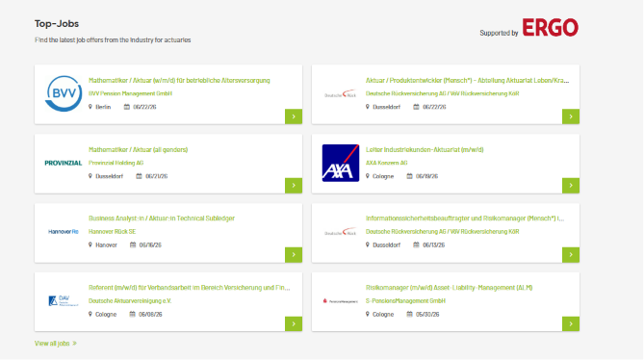Click the BVV company logo
Viewport: 644px width, 360px height.
pyautogui.click(x=64, y=93)
